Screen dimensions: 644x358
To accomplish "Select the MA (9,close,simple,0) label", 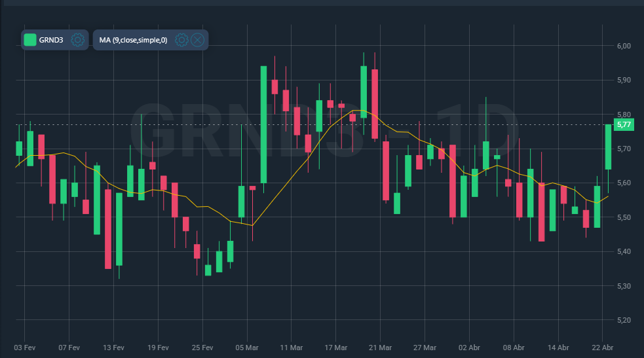I will [133, 40].
